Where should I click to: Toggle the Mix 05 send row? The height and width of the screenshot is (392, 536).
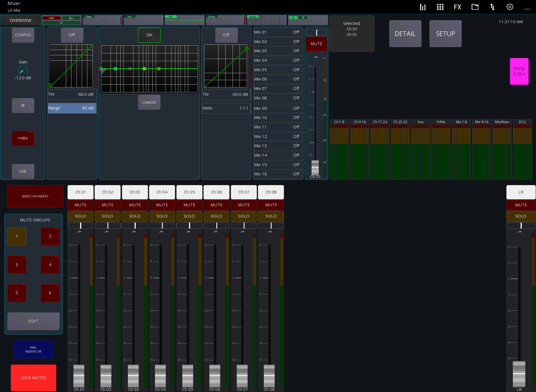277,70
